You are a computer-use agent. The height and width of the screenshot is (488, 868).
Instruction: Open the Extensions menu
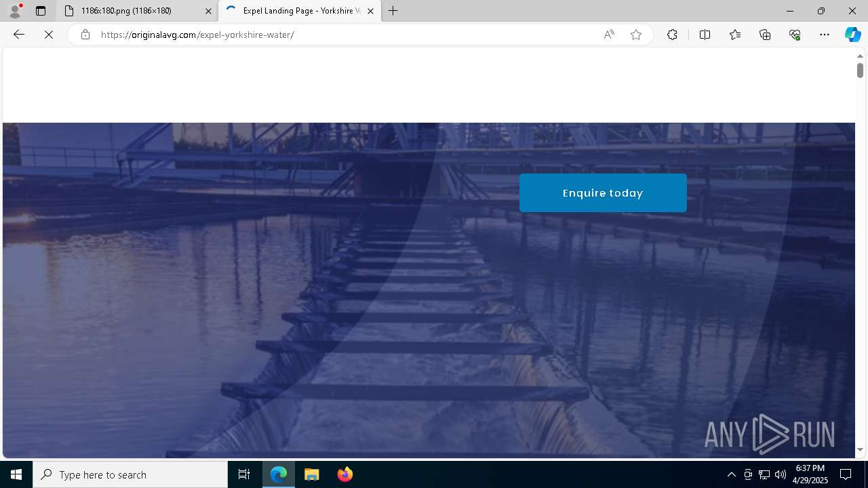(x=672, y=35)
